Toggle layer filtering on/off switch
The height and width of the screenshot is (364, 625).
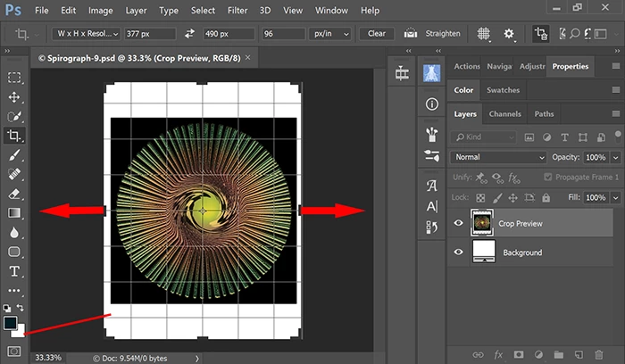(618, 136)
